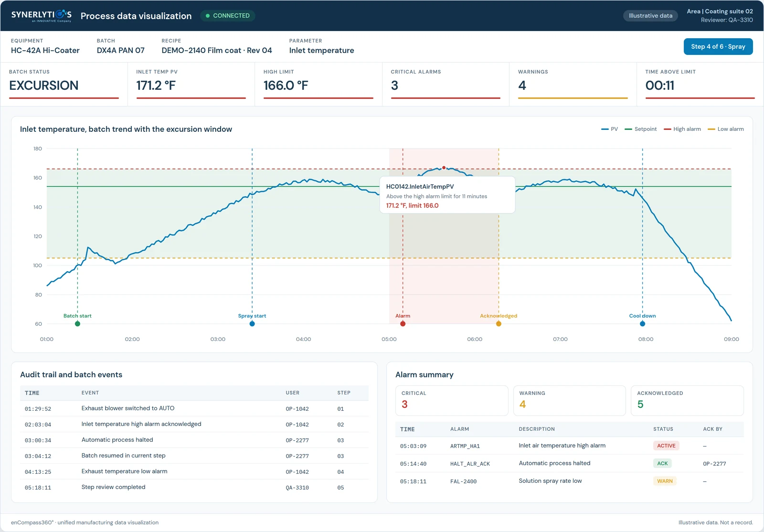The width and height of the screenshot is (764, 532).
Task: Select the 03:00:34 Automatic process halted audit event
Action: click(194, 440)
